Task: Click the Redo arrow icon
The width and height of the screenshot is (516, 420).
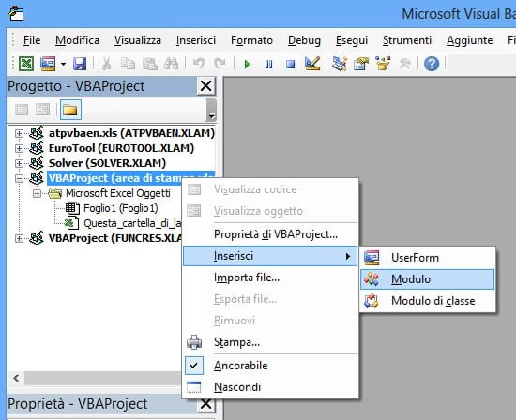Action: coord(220,63)
